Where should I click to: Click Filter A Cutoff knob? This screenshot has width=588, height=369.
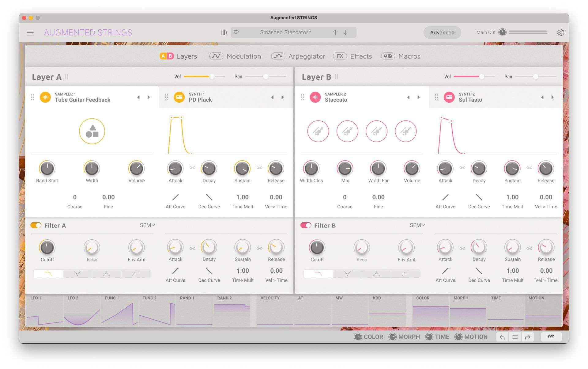coord(47,247)
